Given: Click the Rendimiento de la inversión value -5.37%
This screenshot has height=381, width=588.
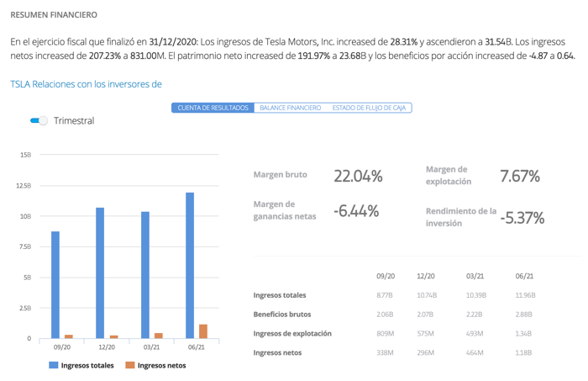Looking at the screenshot, I should (522, 218).
